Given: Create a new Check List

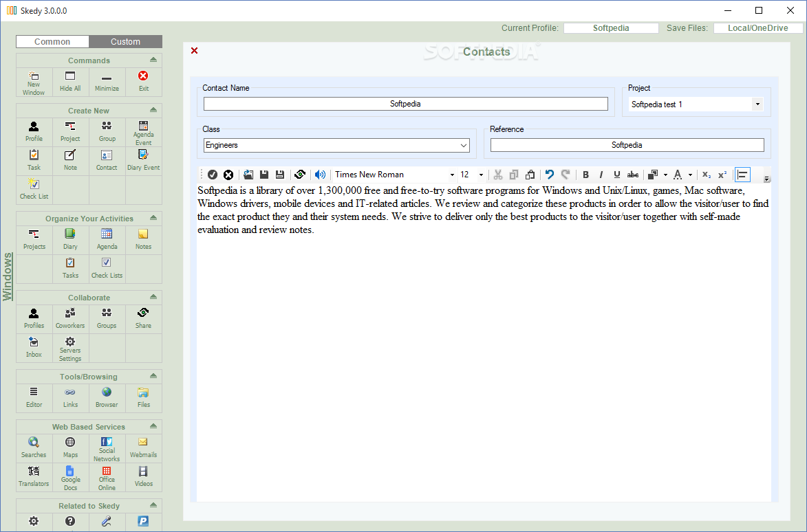Looking at the screenshot, I should (34, 189).
